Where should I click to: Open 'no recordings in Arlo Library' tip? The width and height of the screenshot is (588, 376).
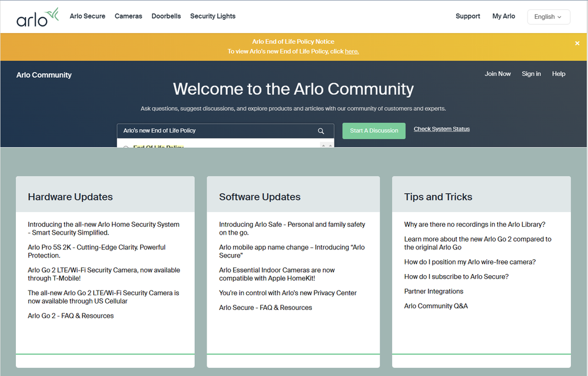click(x=475, y=225)
